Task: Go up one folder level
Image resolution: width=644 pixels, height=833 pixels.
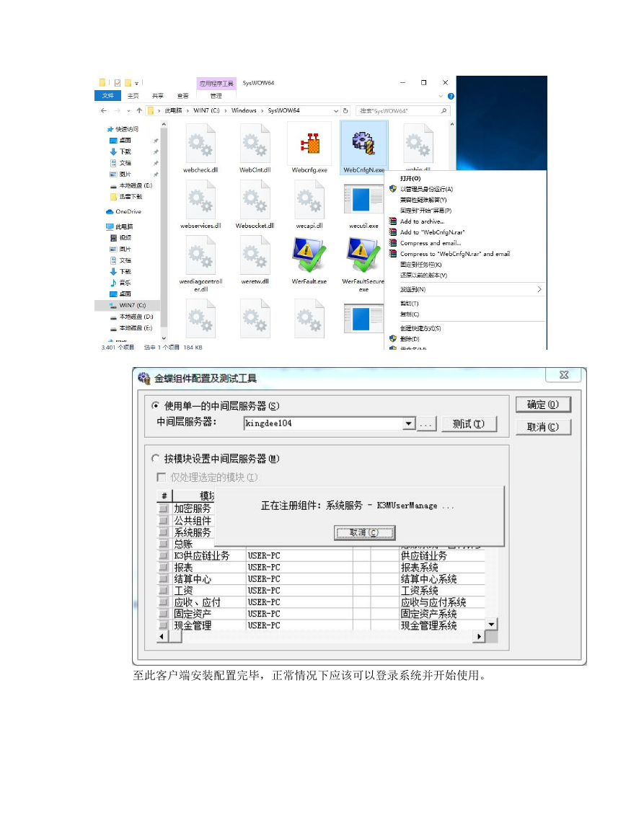Action: [139, 110]
